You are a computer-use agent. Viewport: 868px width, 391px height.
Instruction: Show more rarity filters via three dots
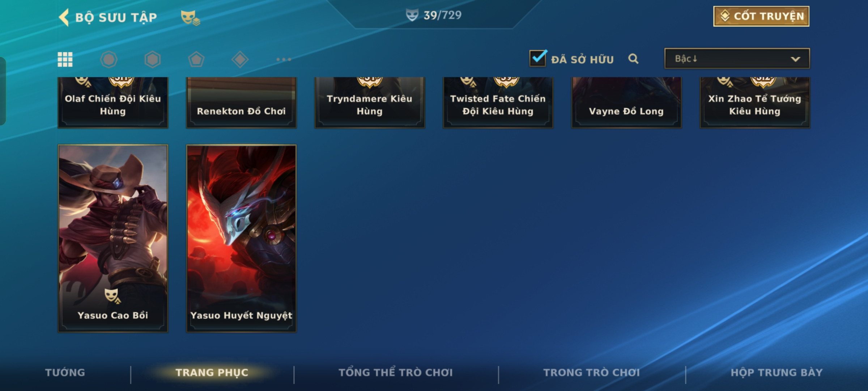[x=284, y=59]
